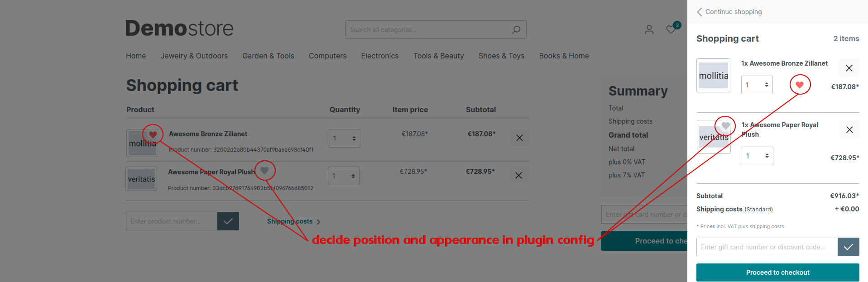This screenshot has width=868, height=282.
Task: Submit the side cart discount code checkmark
Action: [848, 247]
